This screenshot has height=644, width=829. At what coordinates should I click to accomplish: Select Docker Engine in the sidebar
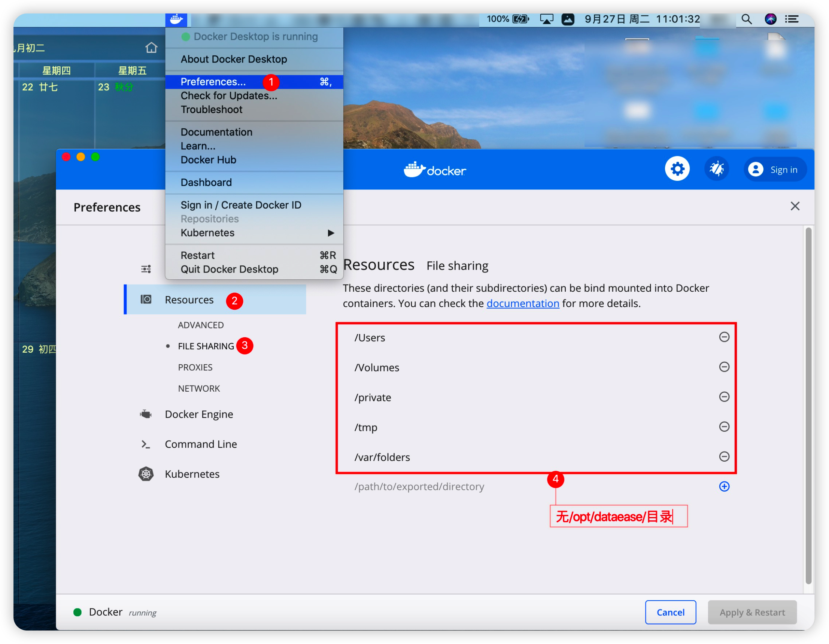pyautogui.click(x=199, y=414)
